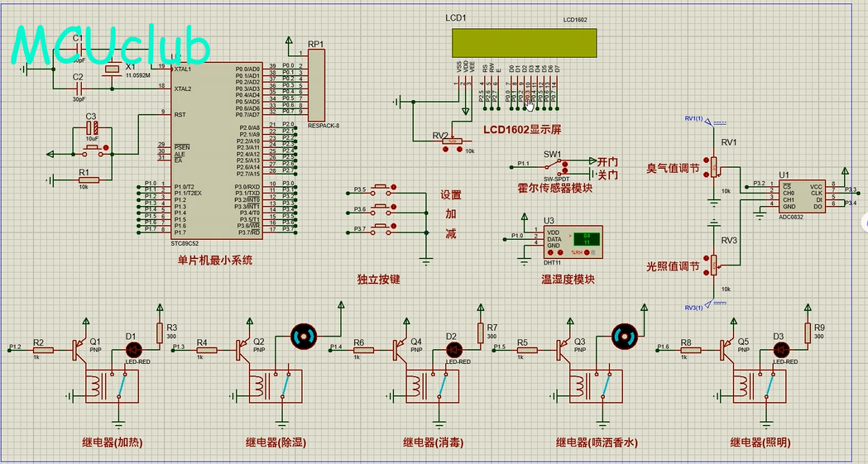Select the dehumidify relay symbol under Q2

(276, 386)
